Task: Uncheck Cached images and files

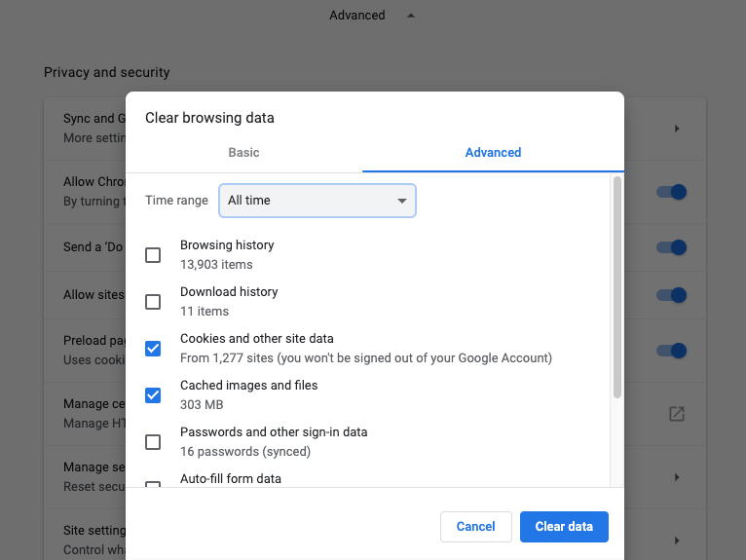Action: 153,395
